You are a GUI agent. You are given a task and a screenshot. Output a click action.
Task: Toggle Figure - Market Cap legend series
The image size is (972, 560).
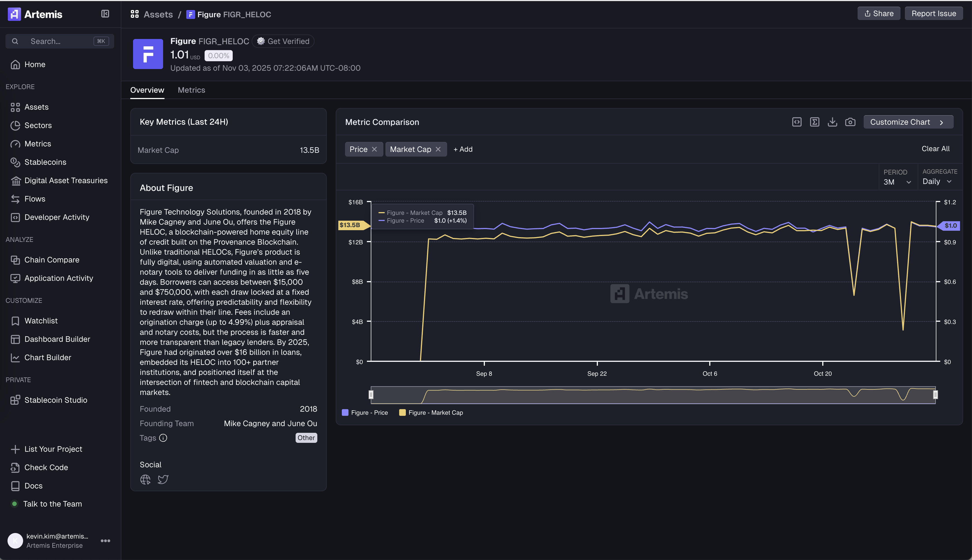click(x=431, y=412)
